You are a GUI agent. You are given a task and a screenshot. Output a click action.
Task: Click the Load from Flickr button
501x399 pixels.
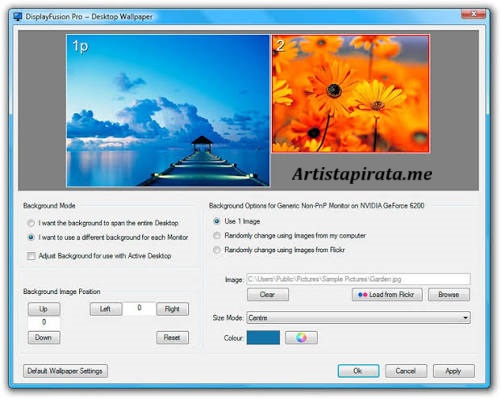tap(387, 295)
